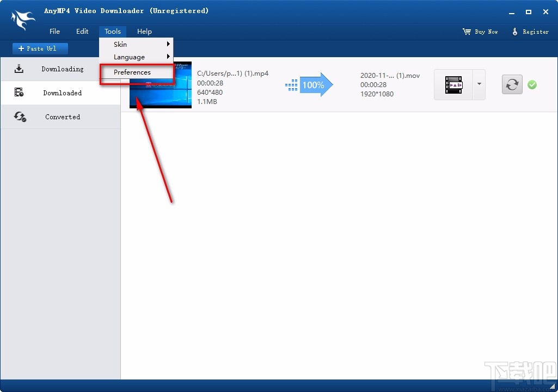Click the AnyMP4 flame logo icon
Image resolution: width=558 pixels, height=392 pixels.
point(23,20)
